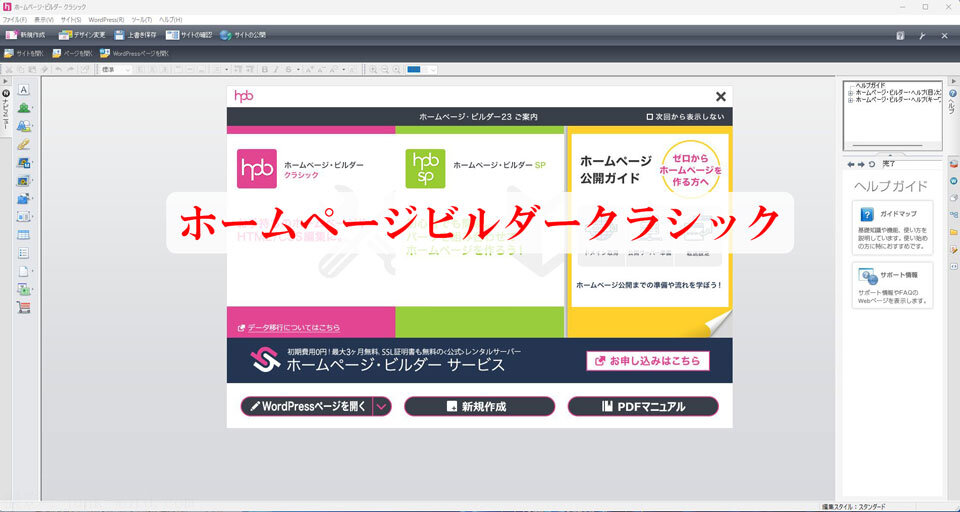The width and height of the screenshot is (960, 512).
Task: Open the ツール(T) menu
Action: (x=141, y=20)
